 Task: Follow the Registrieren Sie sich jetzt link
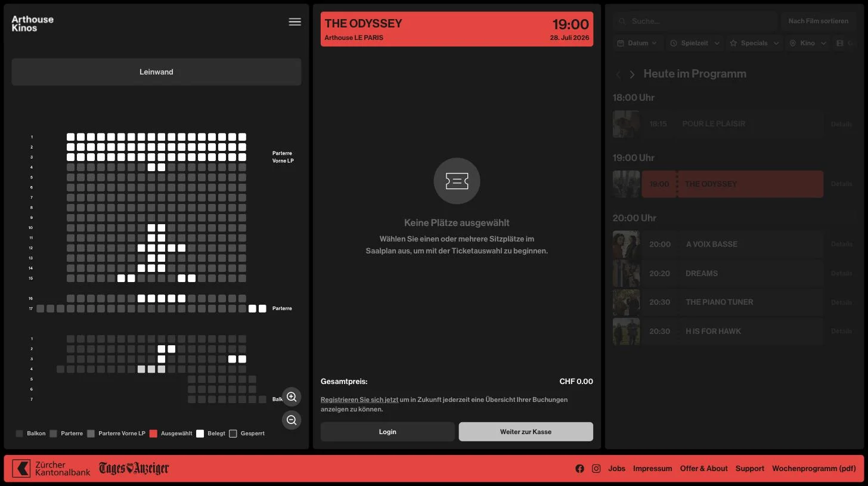click(x=359, y=400)
